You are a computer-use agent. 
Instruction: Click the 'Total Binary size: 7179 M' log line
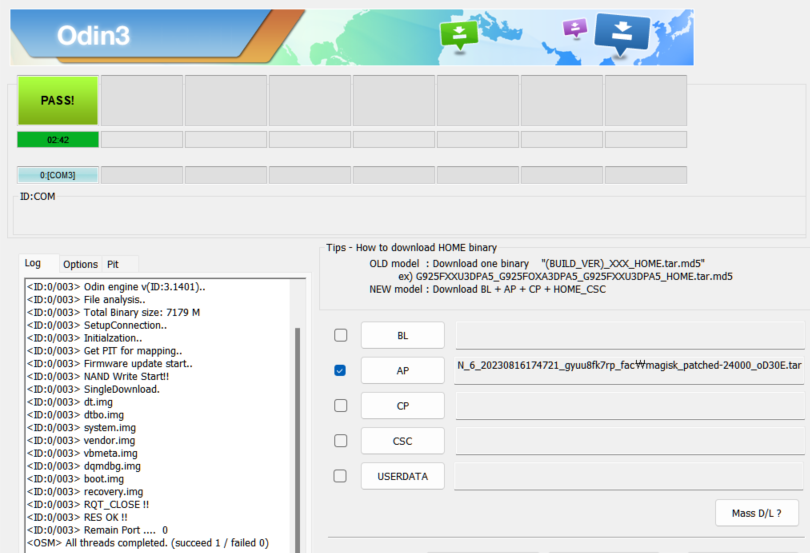(x=113, y=312)
